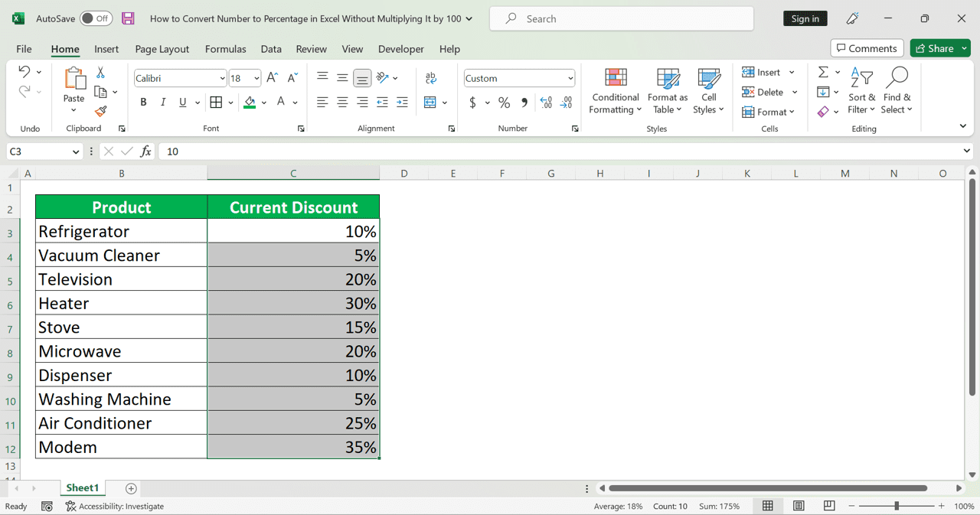Apply accounting dollar format

[x=472, y=102]
